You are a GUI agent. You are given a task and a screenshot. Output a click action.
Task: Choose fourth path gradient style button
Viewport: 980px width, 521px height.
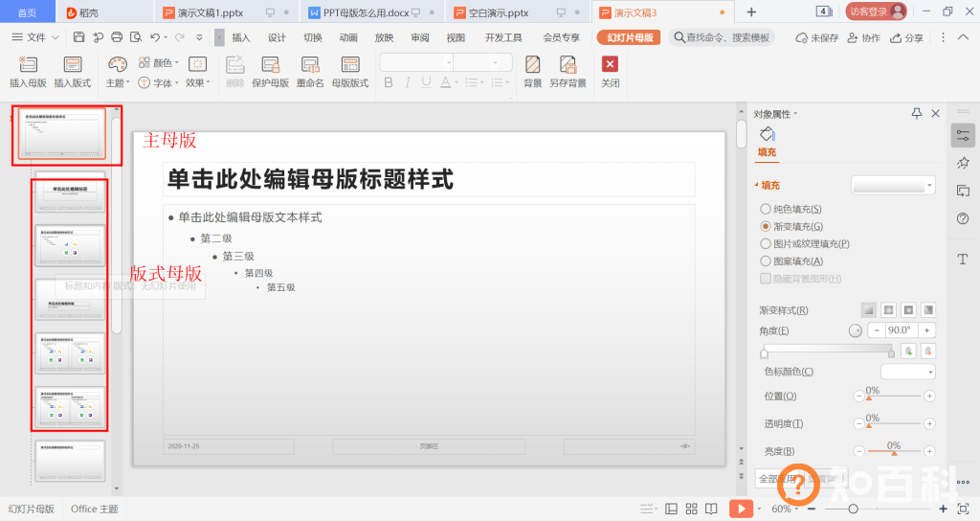point(928,310)
